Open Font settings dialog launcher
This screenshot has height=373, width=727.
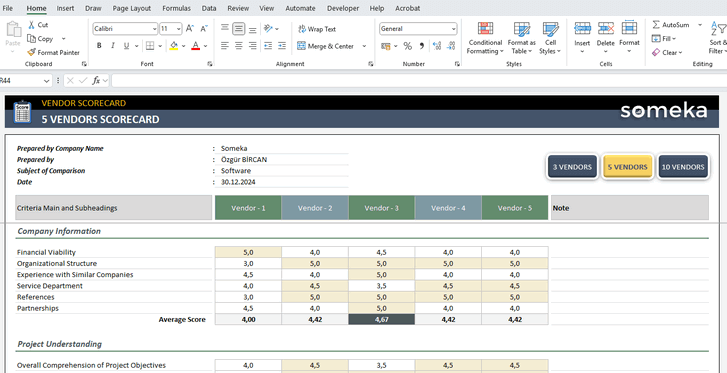pyautogui.click(x=210, y=64)
